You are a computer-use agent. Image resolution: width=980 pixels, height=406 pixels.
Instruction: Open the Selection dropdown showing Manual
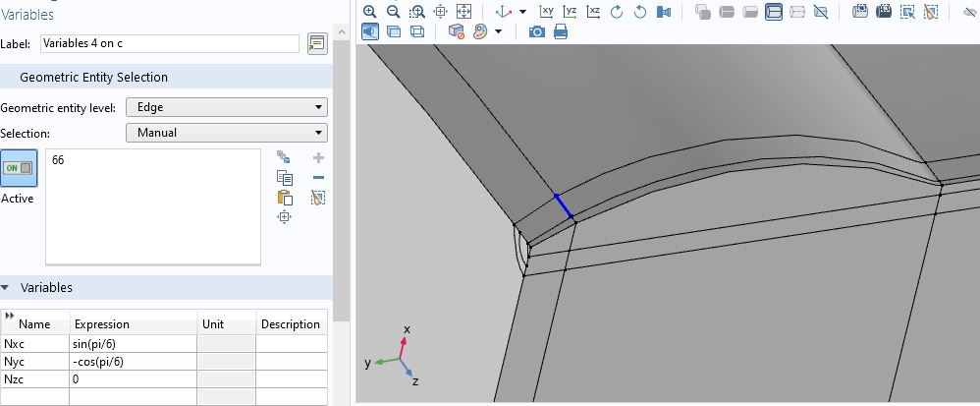(226, 133)
